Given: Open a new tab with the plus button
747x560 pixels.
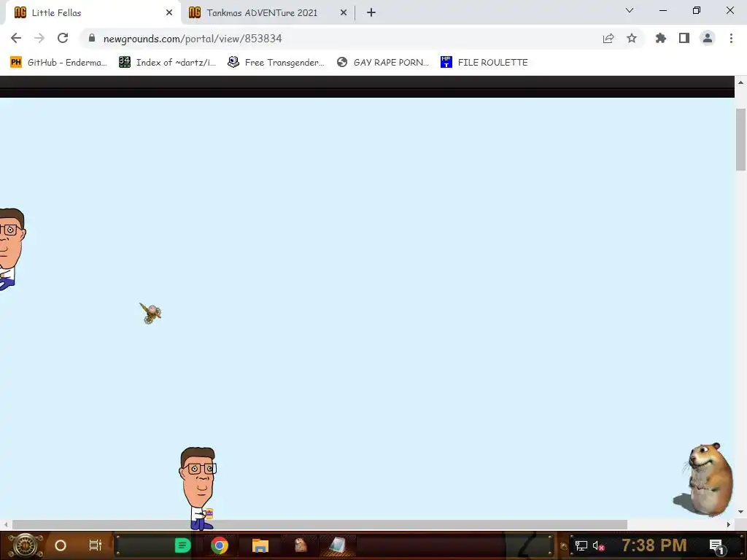Looking at the screenshot, I should tap(371, 13).
